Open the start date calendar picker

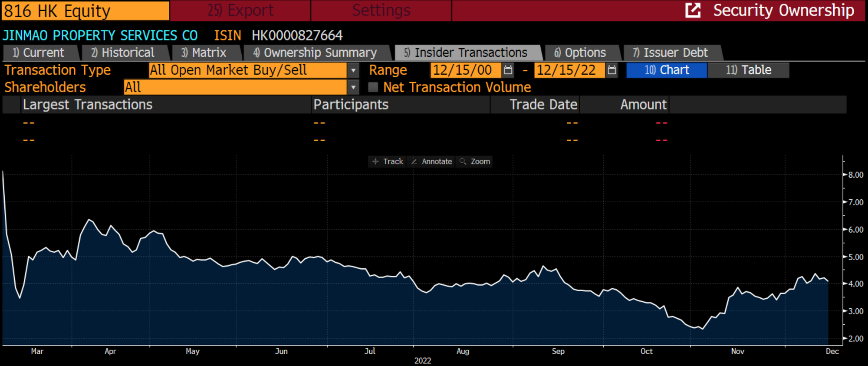[508, 70]
